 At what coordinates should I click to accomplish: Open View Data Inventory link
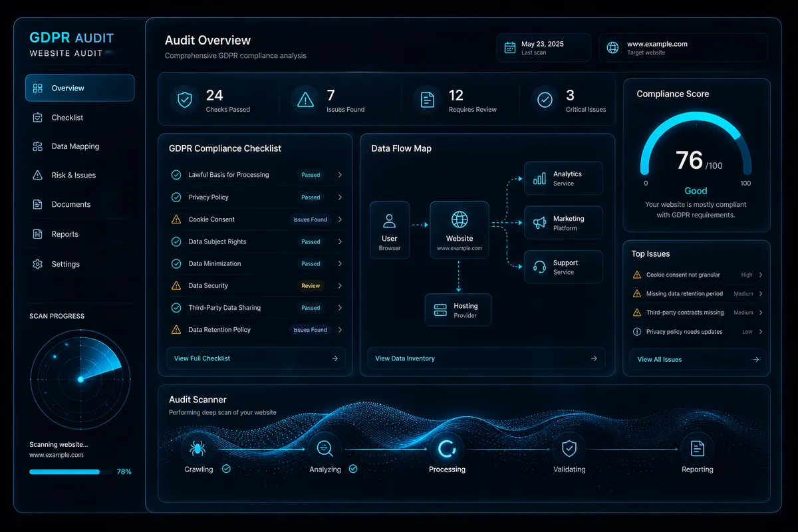tap(486, 358)
